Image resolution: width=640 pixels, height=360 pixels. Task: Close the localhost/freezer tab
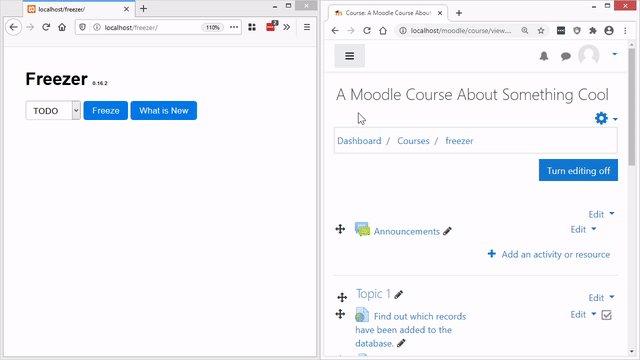(x=127, y=9)
